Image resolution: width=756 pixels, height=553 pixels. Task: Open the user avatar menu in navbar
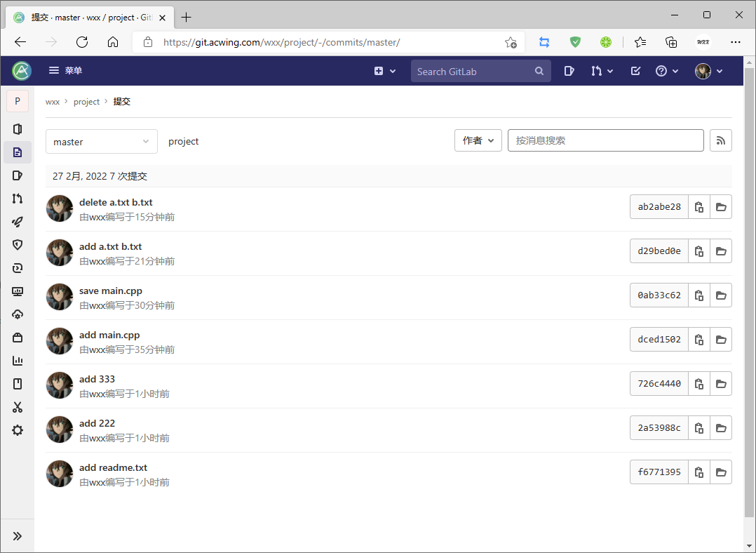pos(709,71)
